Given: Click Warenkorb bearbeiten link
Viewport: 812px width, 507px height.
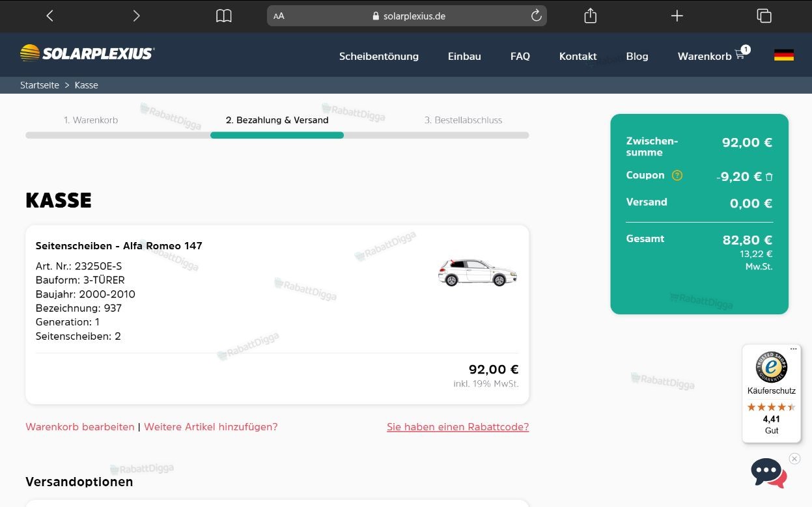Looking at the screenshot, I should [80, 427].
